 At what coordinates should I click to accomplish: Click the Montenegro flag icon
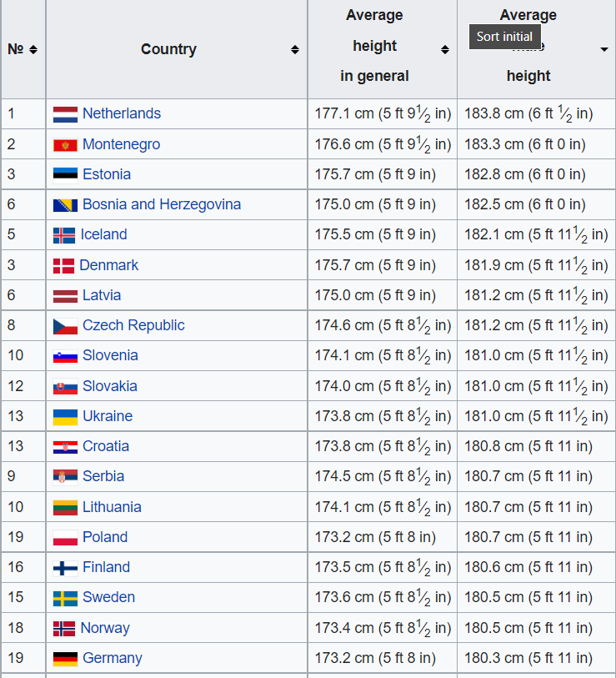[x=65, y=145]
